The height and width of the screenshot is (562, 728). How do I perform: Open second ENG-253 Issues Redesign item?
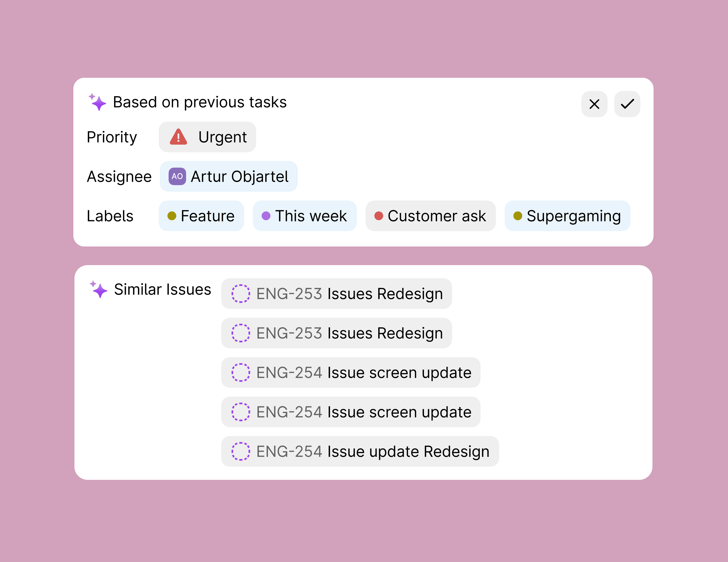(336, 333)
